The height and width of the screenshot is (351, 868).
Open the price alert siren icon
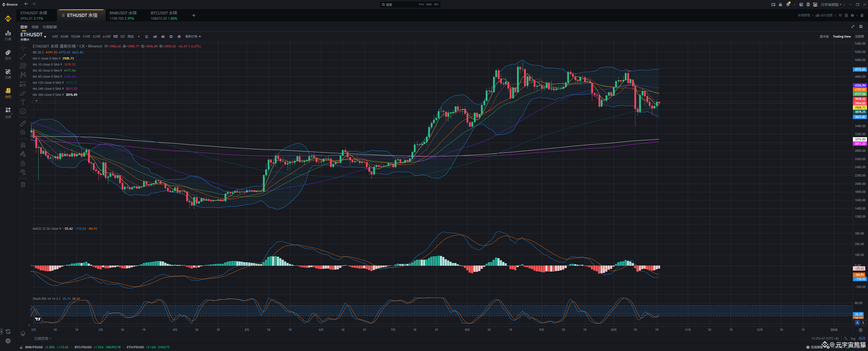pyautogui.click(x=780, y=4)
